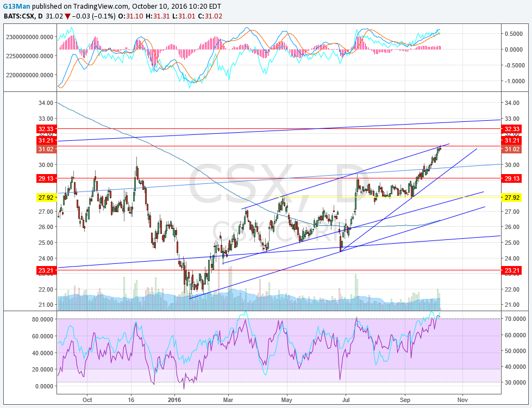Screen dimensions: 532x408
Task: Click the O:31.10 open price value
Action: (130, 16)
